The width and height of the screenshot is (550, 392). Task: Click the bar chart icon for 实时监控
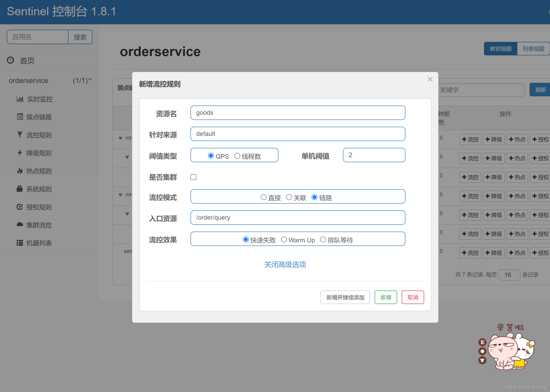pos(20,99)
